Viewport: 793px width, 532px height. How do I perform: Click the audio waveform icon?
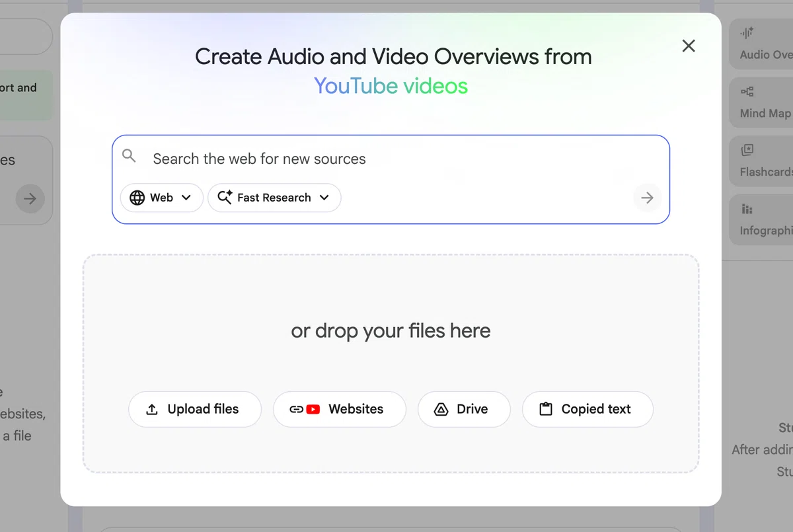[x=747, y=33]
